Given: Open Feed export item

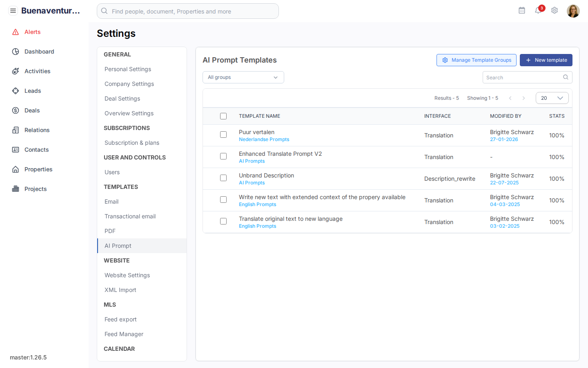Looking at the screenshot, I should [142, 319].
